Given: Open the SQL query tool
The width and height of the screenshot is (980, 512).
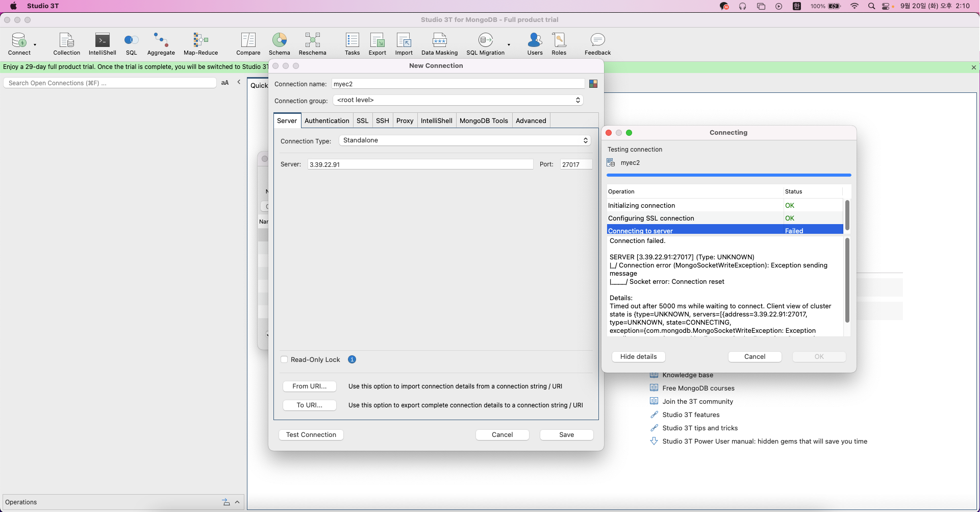Looking at the screenshot, I should [131, 43].
